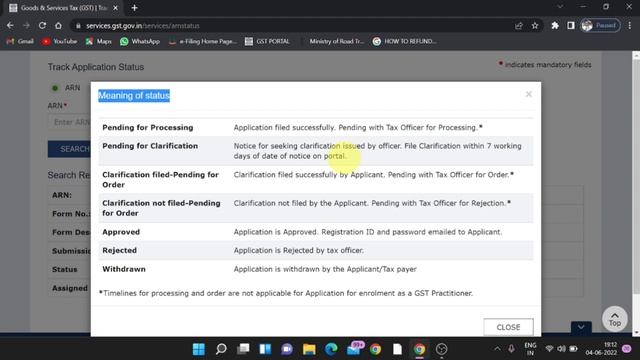Open the white document icon on taskbar

[397, 349]
